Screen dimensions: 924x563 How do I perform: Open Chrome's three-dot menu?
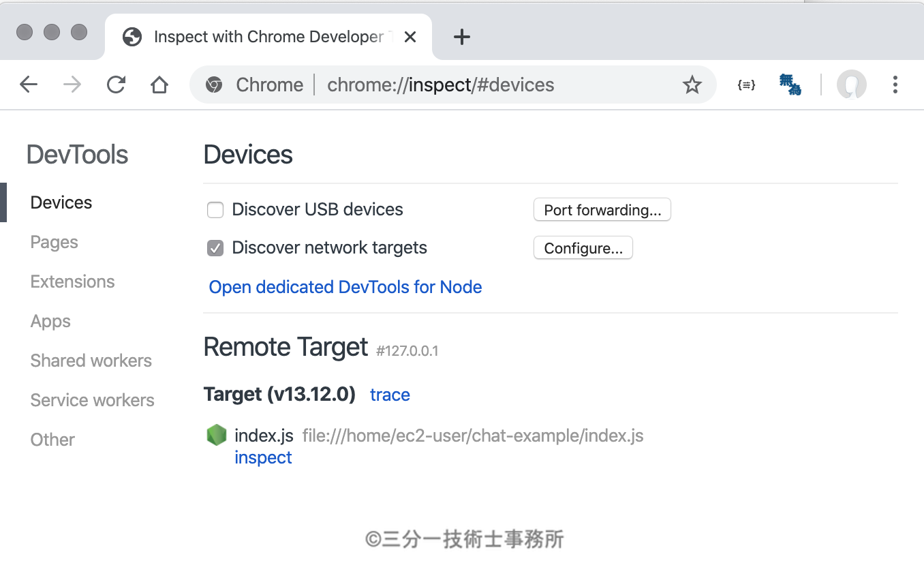pyautogui.click(x=895, y=85)
